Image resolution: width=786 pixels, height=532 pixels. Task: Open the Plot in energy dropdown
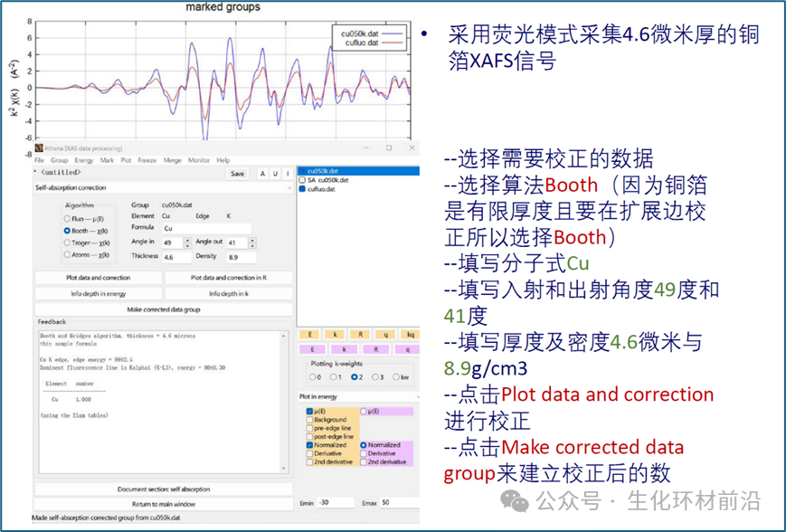(359, 396)
